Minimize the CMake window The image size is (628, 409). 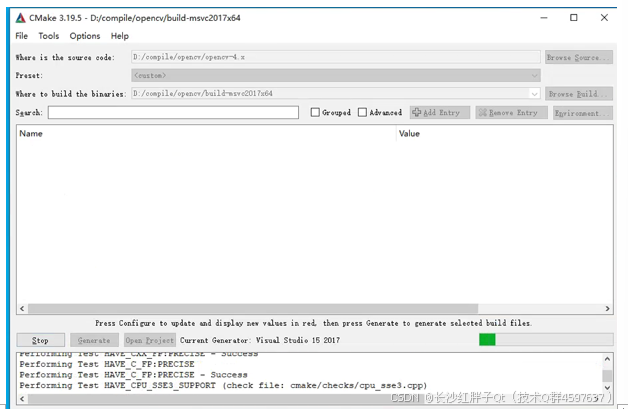pyautogui.click(x=543, y=18)
